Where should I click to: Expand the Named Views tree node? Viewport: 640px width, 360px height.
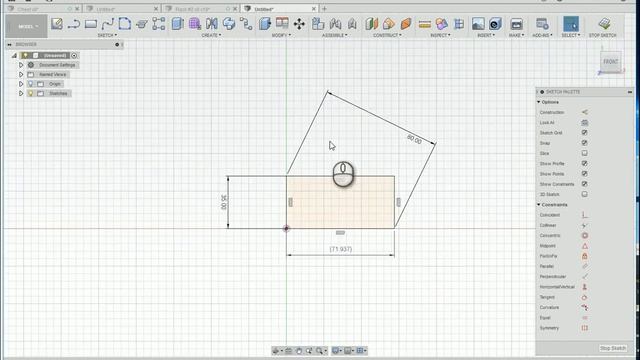coord(21,74)
